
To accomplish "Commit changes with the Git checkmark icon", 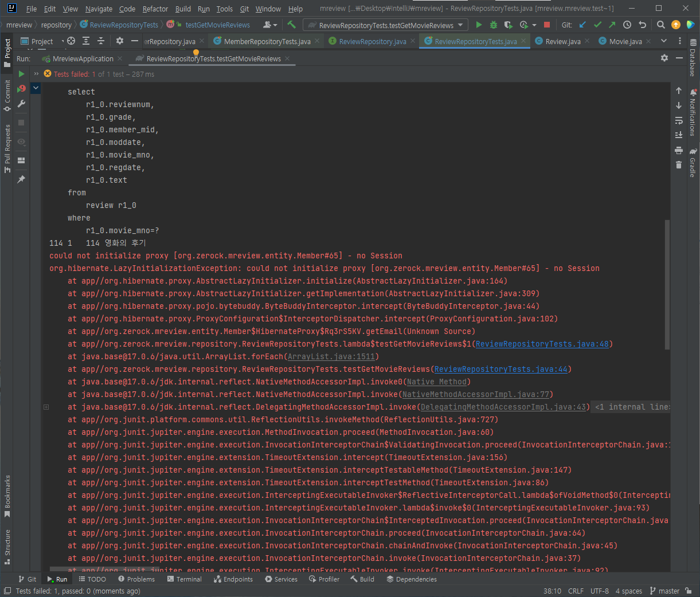I will (597, 25).
